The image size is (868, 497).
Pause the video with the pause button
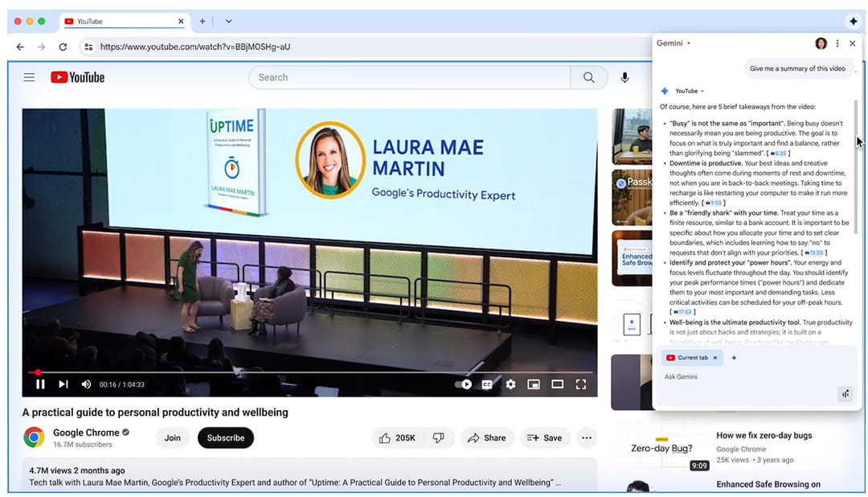[40, 384]
